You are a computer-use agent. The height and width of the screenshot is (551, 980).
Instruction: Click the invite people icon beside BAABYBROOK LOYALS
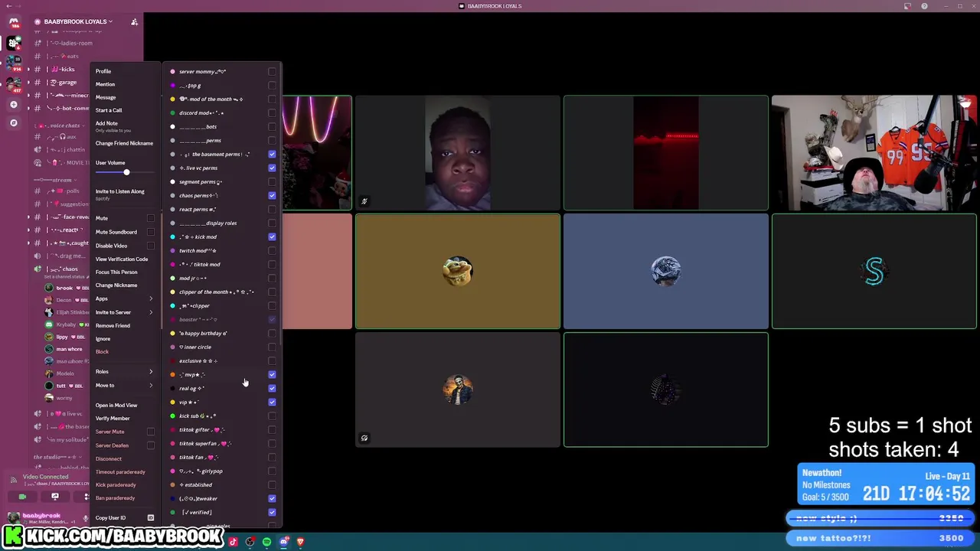pyautogui.click(x=135, y=21)
